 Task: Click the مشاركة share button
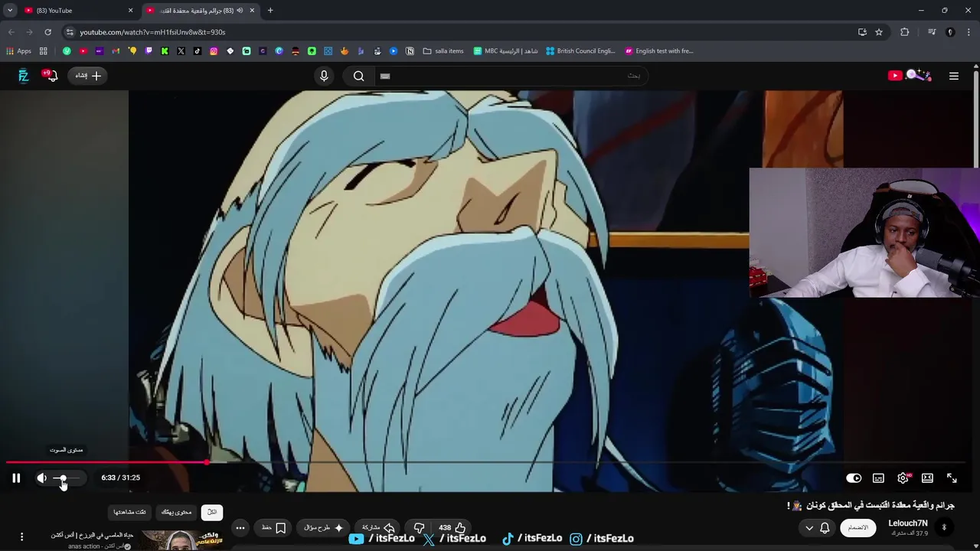tap(378, 527)
